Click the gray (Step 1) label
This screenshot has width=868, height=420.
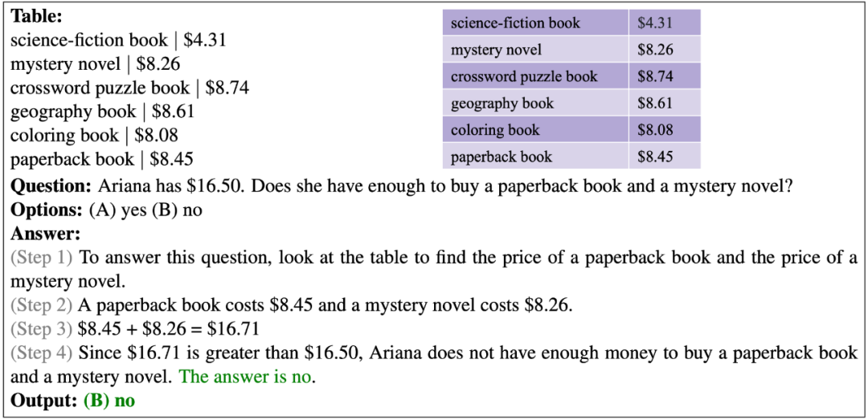[42, 258]
